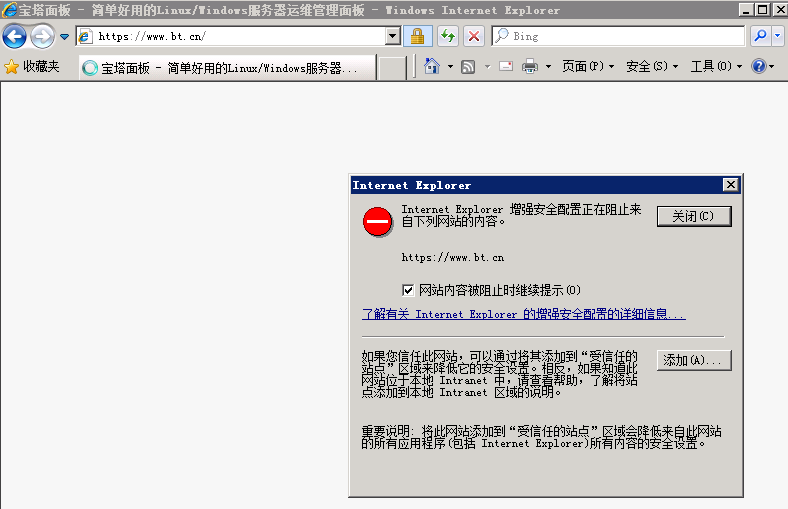Click the 关闭(C) button
This screenshot has height=509, width=788.
[x=694, y=217]
